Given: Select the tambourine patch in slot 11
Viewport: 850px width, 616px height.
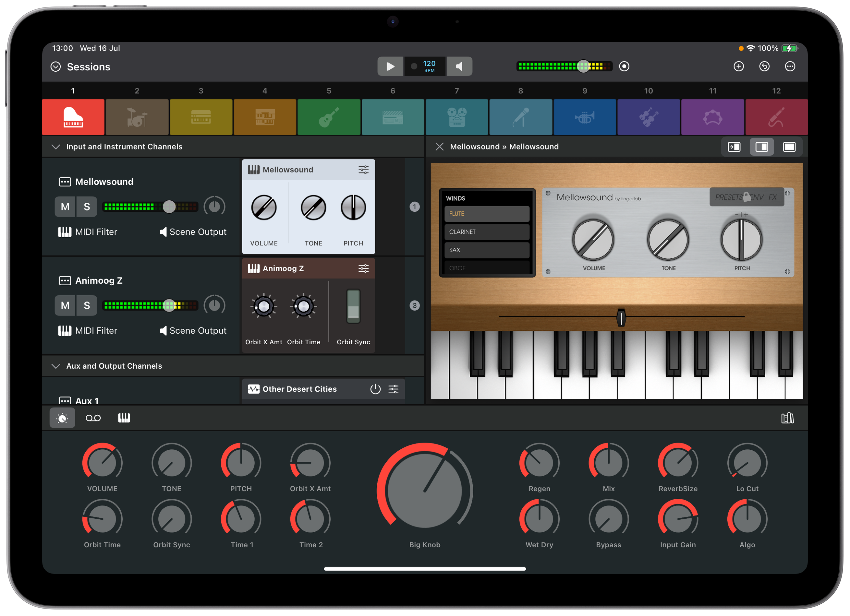Looking at the screenshot, I should click(712, 117).
